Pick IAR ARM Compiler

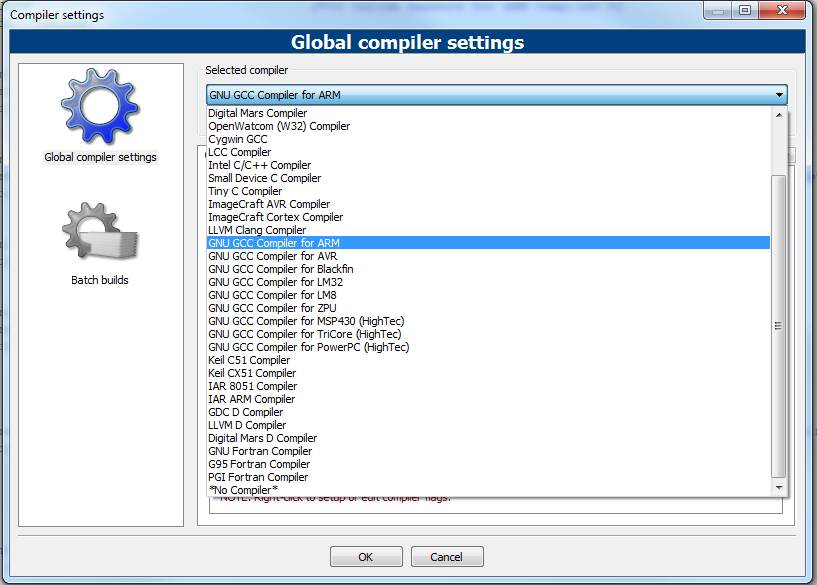[488, 400]
